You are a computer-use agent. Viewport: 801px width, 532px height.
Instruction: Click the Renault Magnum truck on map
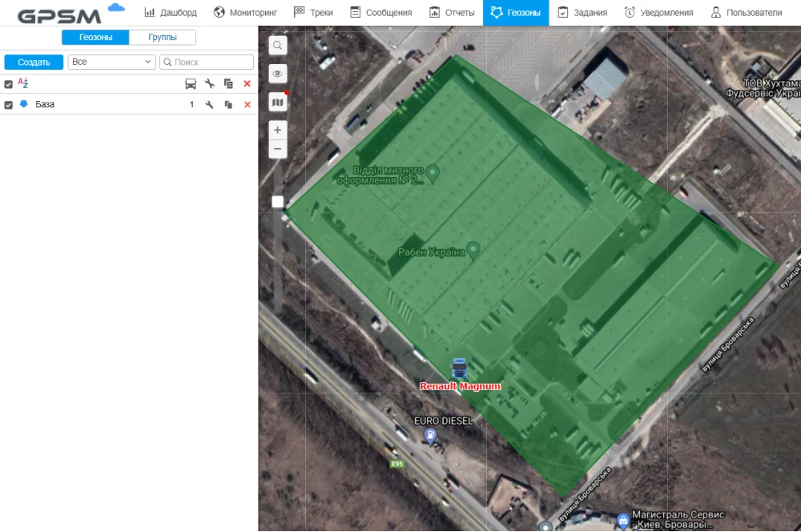pos(460,368)
